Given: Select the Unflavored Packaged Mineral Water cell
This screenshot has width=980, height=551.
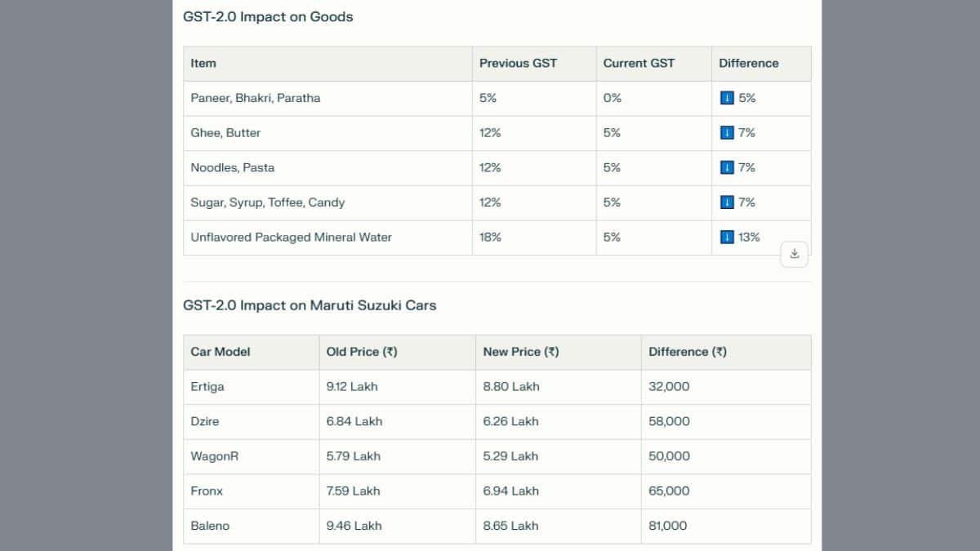Looking at the screenshot, I should pyautogui.click(x=292, y=238).
